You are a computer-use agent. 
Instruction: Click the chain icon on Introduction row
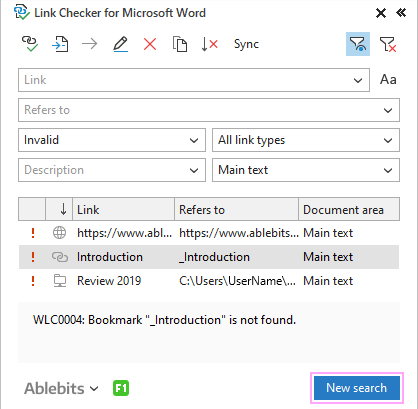(x=60, y=257)
